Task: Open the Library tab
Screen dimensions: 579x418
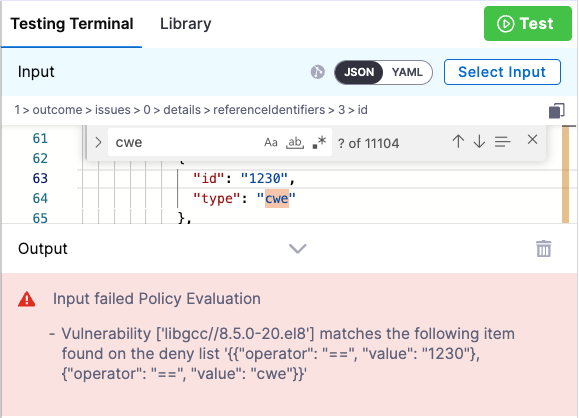Action: 185,24
